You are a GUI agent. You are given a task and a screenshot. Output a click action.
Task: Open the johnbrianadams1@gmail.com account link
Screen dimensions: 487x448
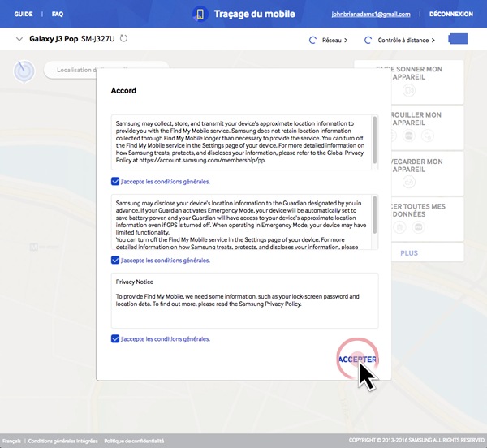click(371, 15)
